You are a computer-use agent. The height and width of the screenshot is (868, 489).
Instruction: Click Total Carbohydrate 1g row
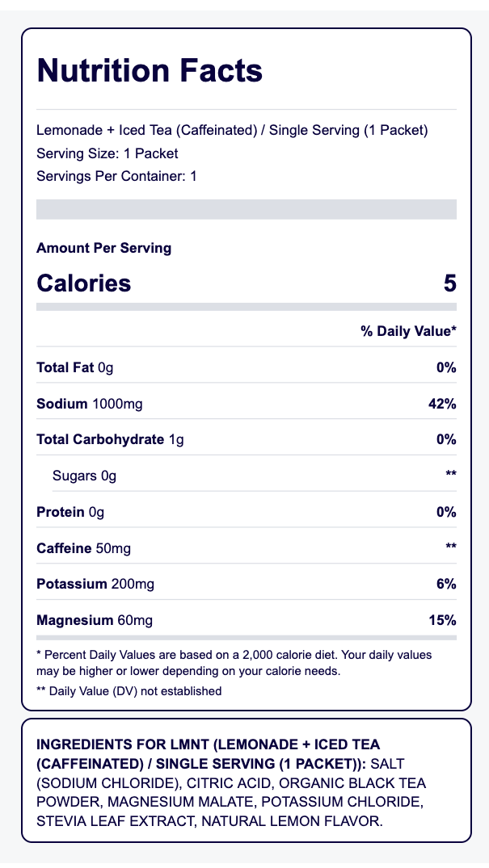tap(247, 439)
